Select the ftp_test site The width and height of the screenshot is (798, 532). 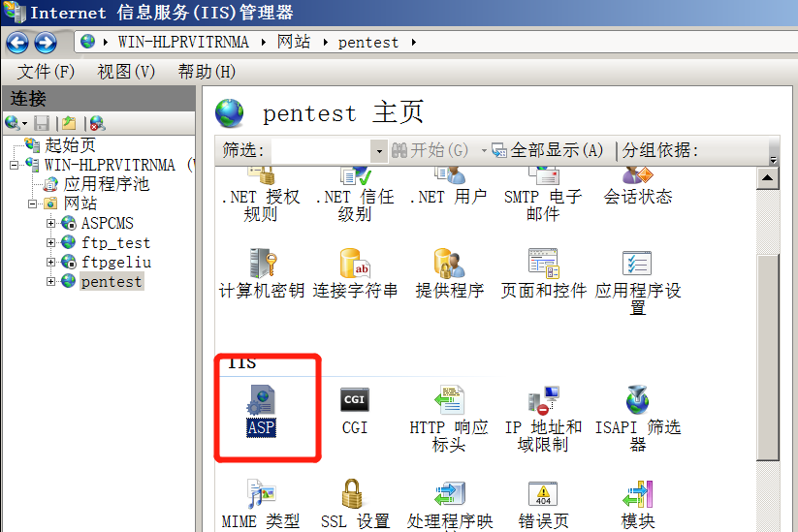tap(116, 242)
